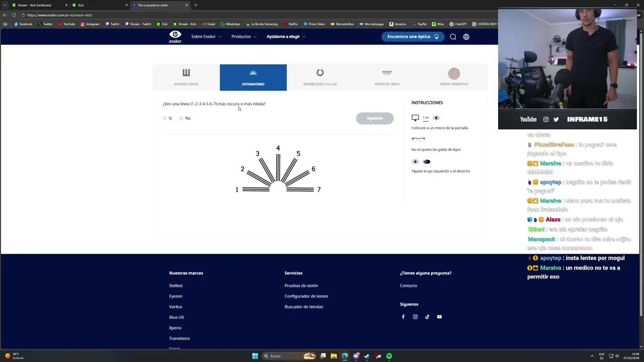Open the Netflix bookmark
This screenshot has height=362, width=644.
click(x=290, y=24)
